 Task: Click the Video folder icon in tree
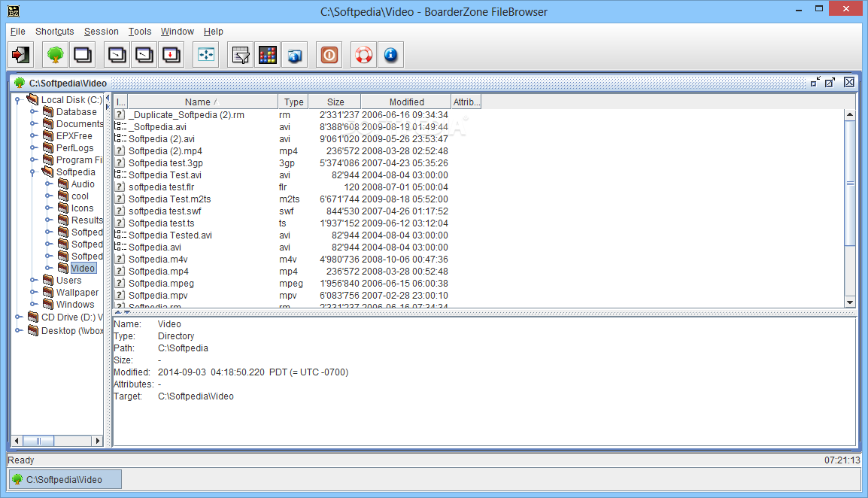pyautogui.click(x=63, y=268)
